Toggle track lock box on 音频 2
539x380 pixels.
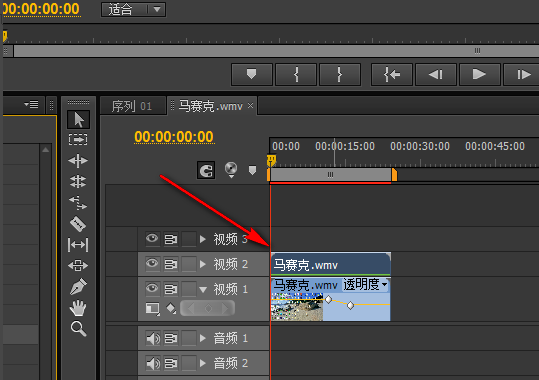tap(189, 363)
